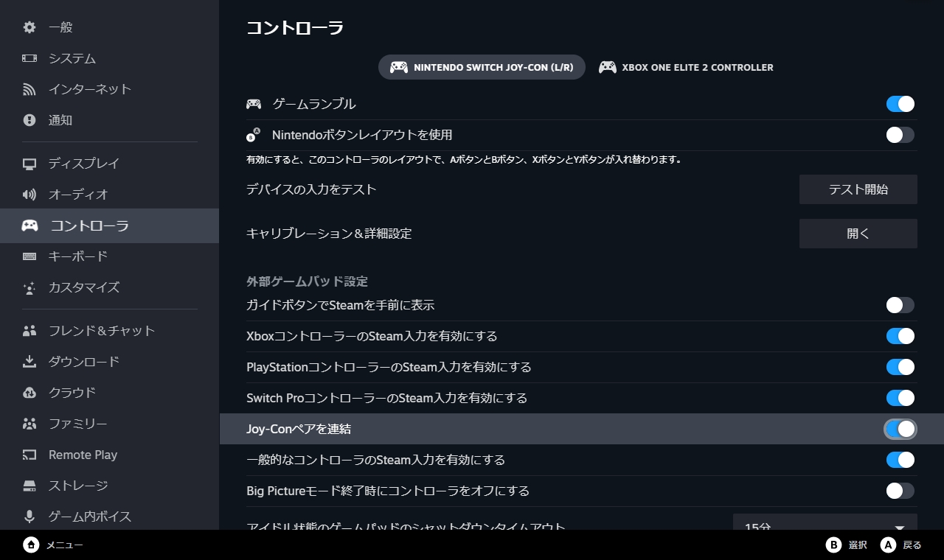Open the ディスプレイ settings section
Viewport: 944px width, 560px height.
click(109, 164)
